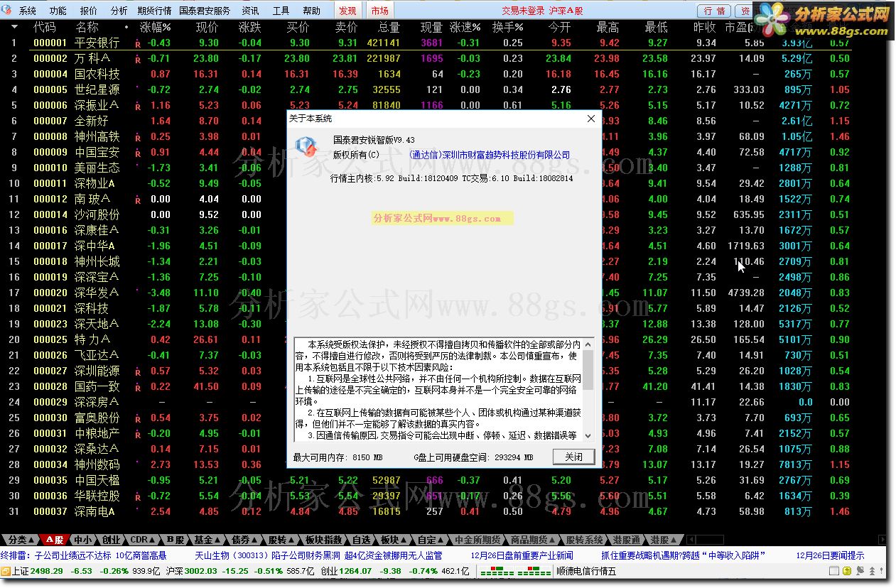
Task: Click the 沪深A股 label in the top bar
Action: click(x=566, y=11)
